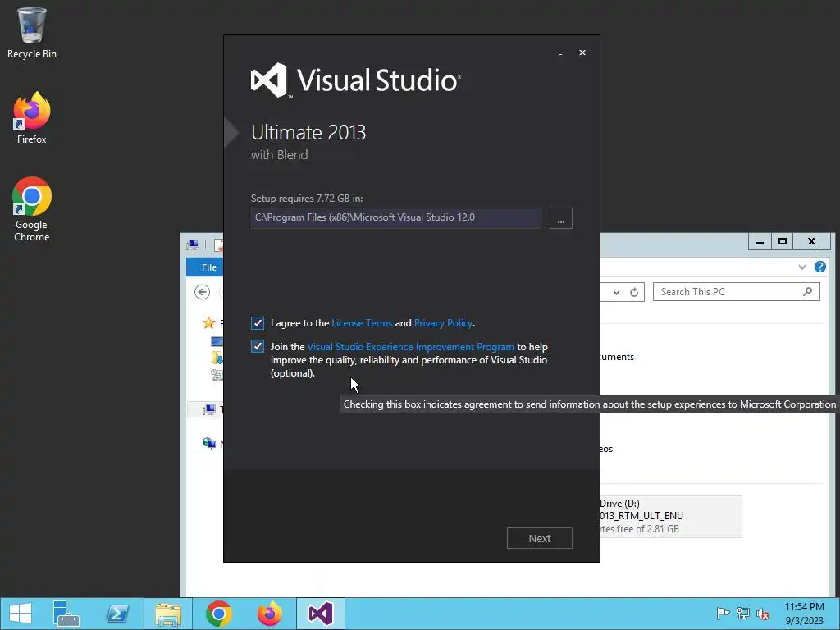This screenshot has height=630, width=840.
Task: Launch Firefox from the taskbar
Action: pos(269,614)
